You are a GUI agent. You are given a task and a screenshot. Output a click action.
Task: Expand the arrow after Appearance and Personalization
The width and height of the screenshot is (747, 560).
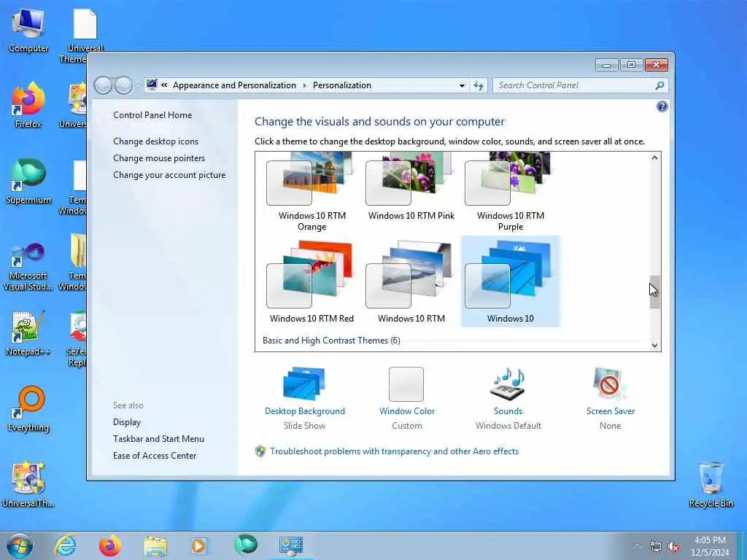(304, 86)
